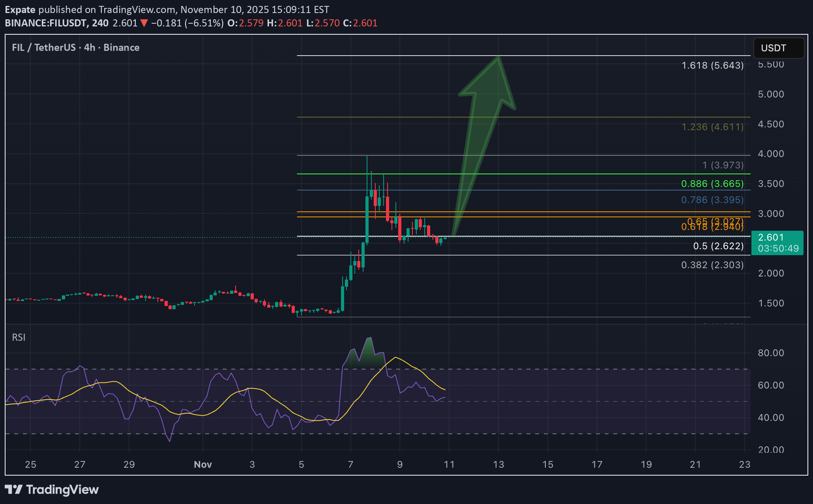
Task: Click the yellow RSI moving average line peak
Action: [x=395, y=357]
